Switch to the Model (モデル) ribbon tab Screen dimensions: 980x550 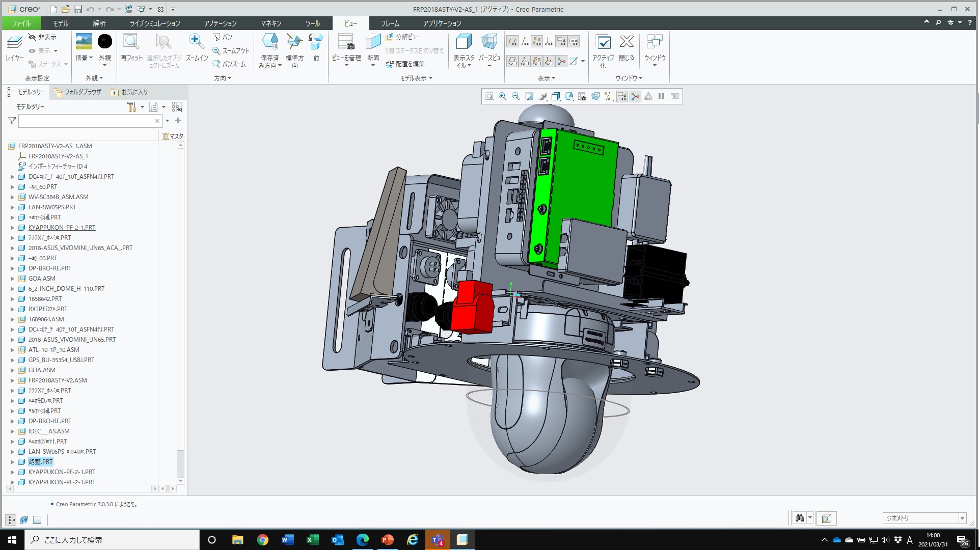60,23
